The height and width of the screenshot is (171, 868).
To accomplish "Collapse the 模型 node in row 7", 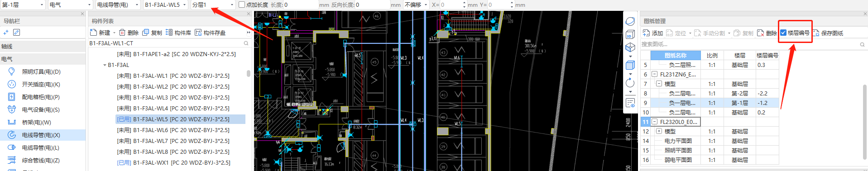I will click(659, 84).
